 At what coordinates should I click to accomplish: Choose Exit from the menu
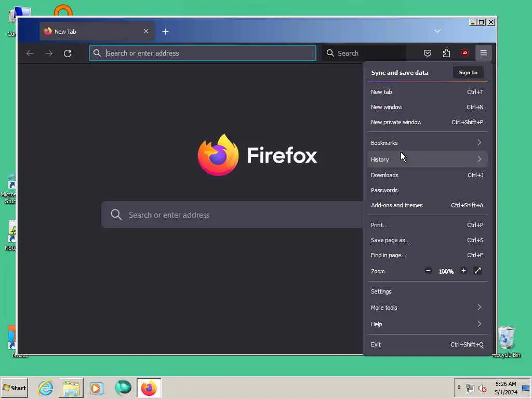[427, 344]
